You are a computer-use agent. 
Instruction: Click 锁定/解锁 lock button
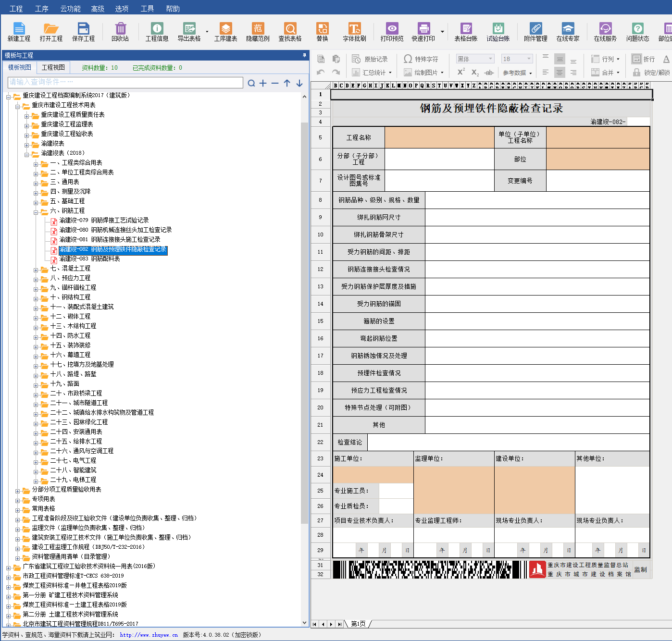pos(651,73)
